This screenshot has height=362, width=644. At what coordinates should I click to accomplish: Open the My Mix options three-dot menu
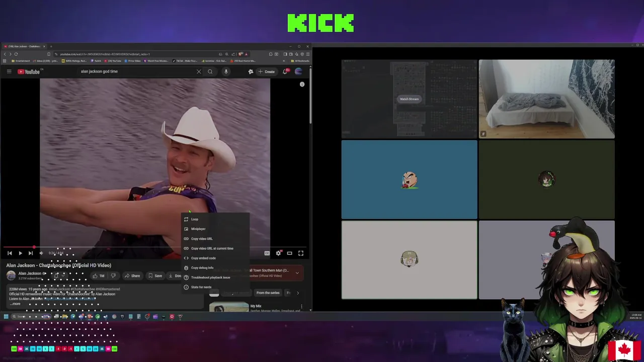coord(301,306)
